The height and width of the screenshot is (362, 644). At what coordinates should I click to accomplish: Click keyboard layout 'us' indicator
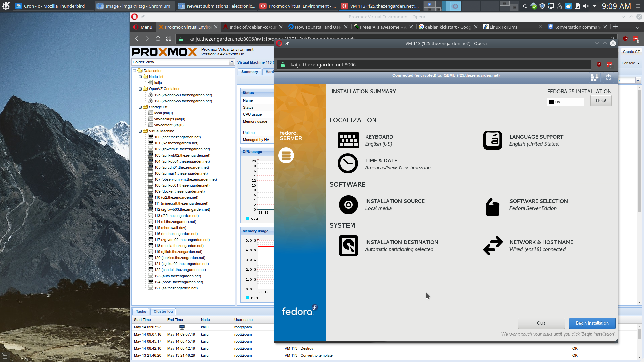[565, 102]
